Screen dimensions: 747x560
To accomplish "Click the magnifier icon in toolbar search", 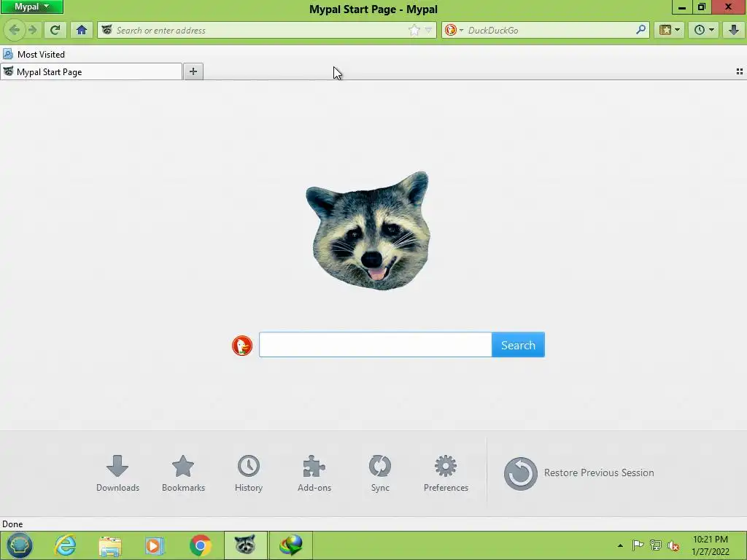I will 640,30.
